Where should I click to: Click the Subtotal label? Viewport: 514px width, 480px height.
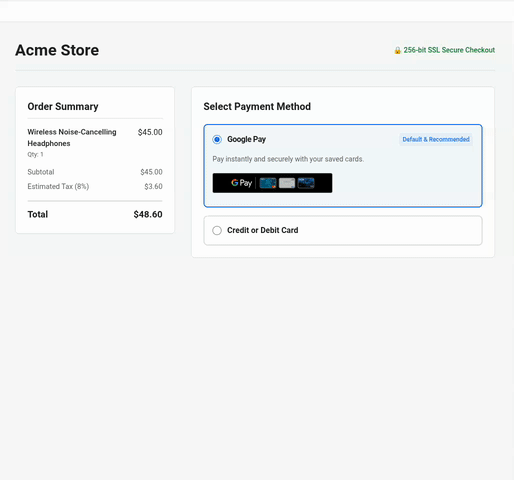41,172
